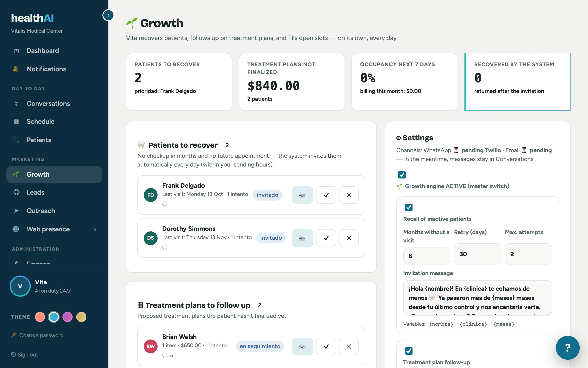Toggle the Treatment plan follow-up checkbox
Image resolution: width=588 pixels, height=368 pixels.
(x=409, y=351)
